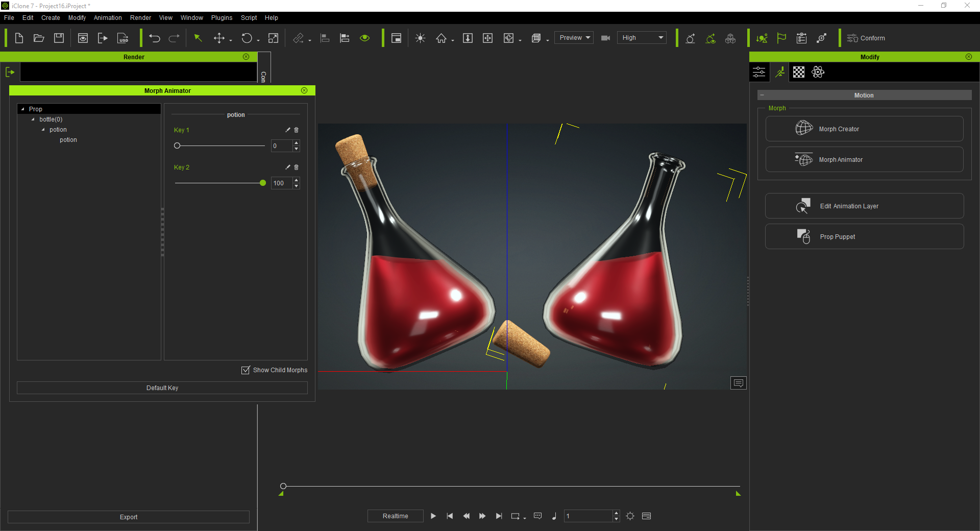Click the Key 1 pencil edit icon
The height and width of the screenshot is (531, 980).
(288, 130)
